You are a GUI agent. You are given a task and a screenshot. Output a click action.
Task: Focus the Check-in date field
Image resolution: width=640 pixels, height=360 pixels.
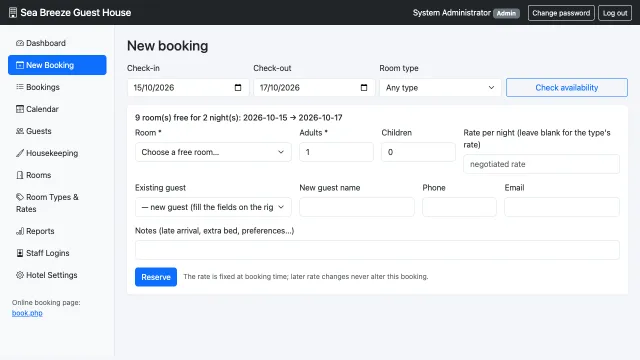pyautogui.click(x=188, y=88)
